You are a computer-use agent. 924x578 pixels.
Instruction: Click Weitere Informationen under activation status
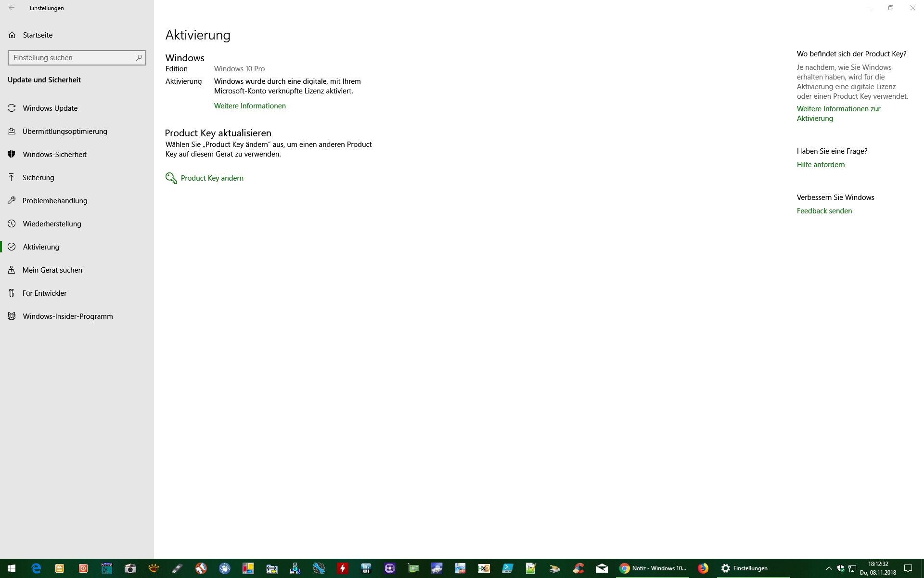tap(250, 106)
